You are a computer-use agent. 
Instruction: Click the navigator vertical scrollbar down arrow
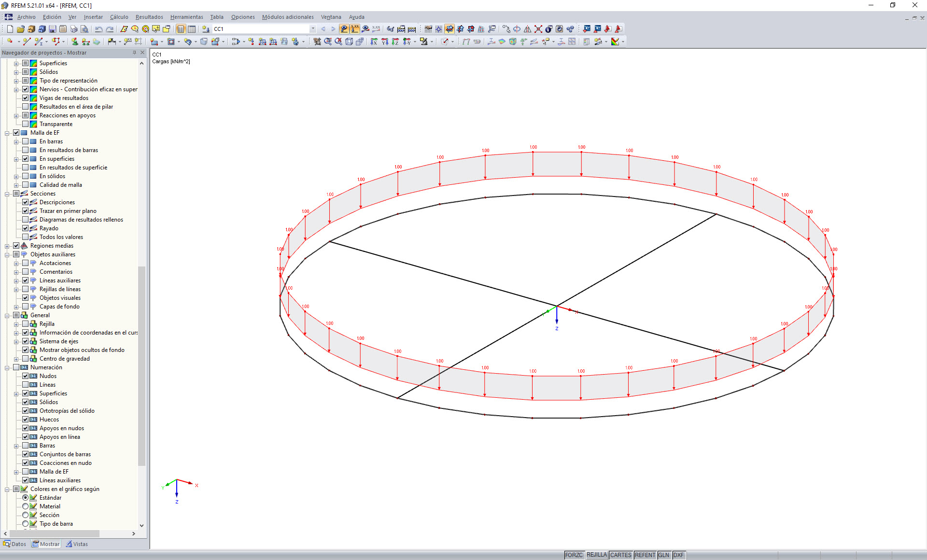tap(141, 525)
